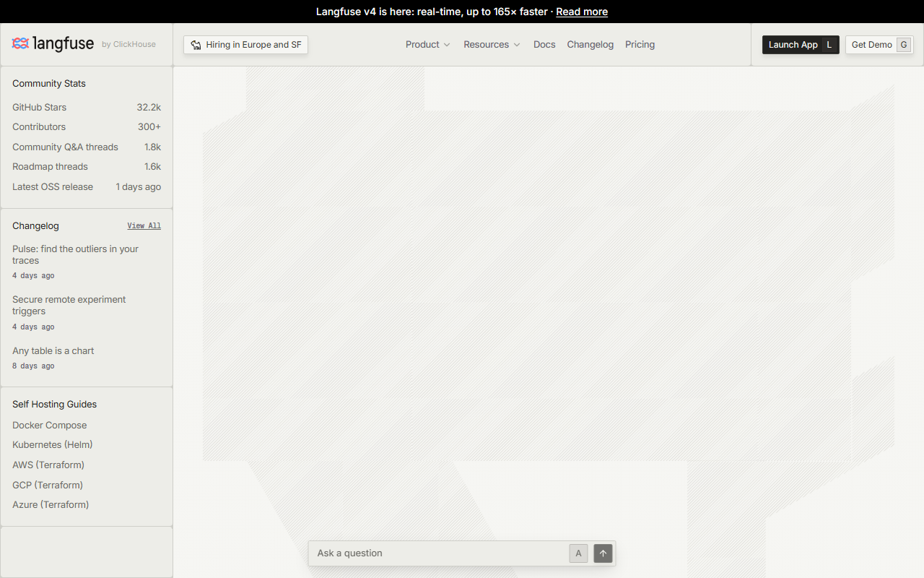The image size is (924, 578).
Task: Open the GCP (Terraform) guide
Action: click(x=48, y=485)
